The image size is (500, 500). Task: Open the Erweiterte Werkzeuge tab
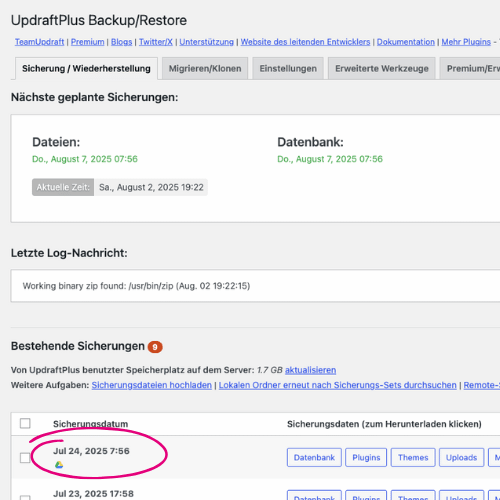click(x=382, y=69)
